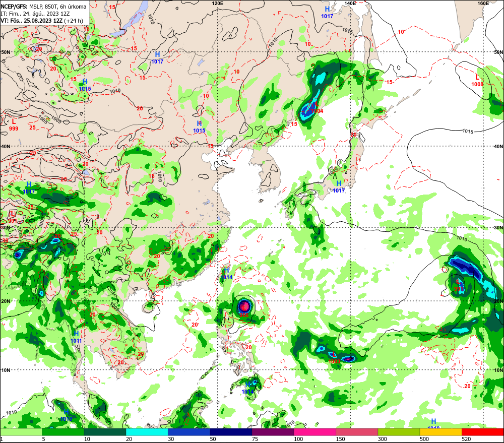
Task: Click the H 1017 high over the Tibet region
Action: tap(29, 188)
